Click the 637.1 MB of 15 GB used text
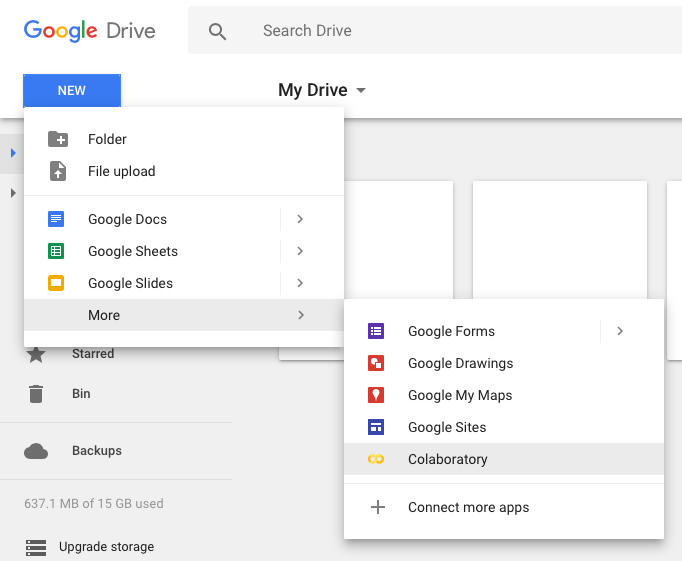 pos(94,504)
